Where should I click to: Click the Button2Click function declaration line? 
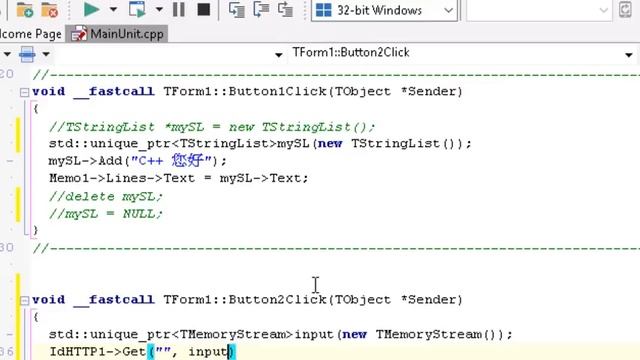(247, 300)
